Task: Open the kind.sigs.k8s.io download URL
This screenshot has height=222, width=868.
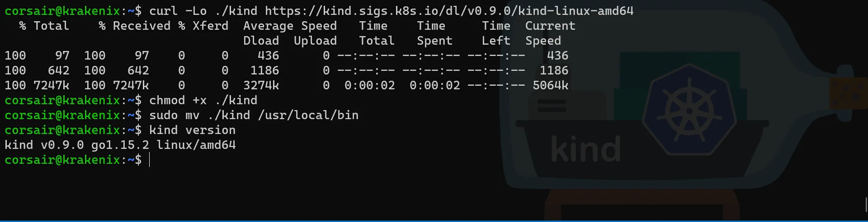Action: (x=449, y=11)
